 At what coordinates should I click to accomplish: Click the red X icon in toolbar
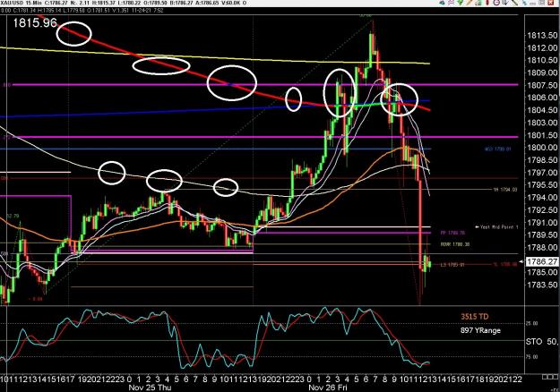pos(551,3)
